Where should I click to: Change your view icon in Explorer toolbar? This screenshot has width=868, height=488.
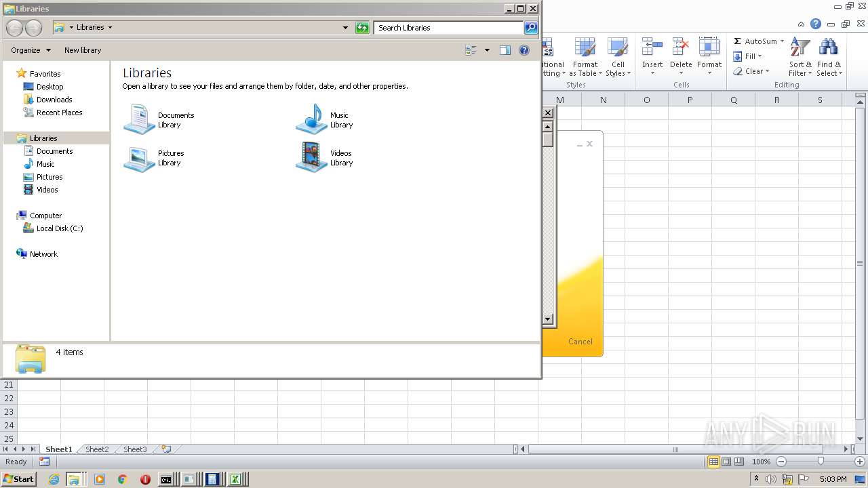click(x=471, y=50)
